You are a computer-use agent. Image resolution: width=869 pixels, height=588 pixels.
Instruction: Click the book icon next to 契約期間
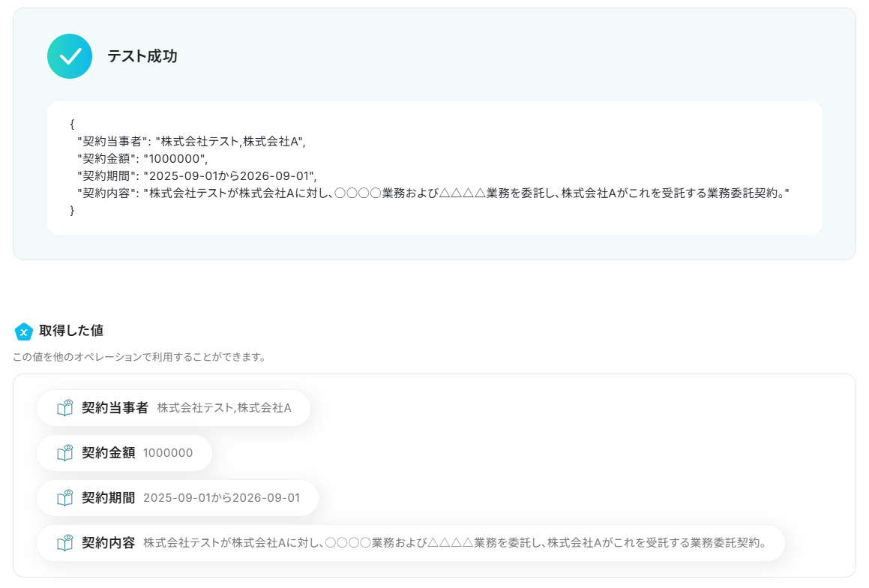coord(64,498)
